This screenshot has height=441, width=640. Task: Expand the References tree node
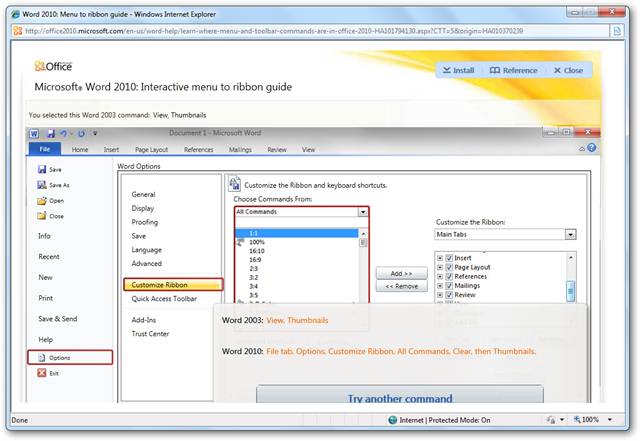tap(440, 276)
